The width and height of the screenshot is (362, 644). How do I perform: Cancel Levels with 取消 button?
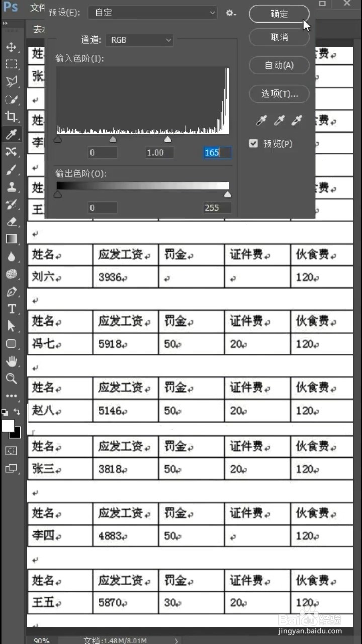click(279, 37)
